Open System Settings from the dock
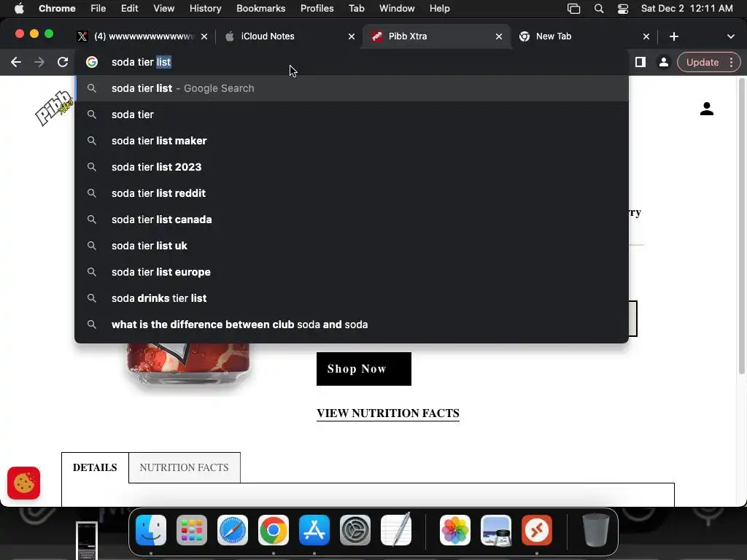This screenshot has height=560, width=747. 355,530
